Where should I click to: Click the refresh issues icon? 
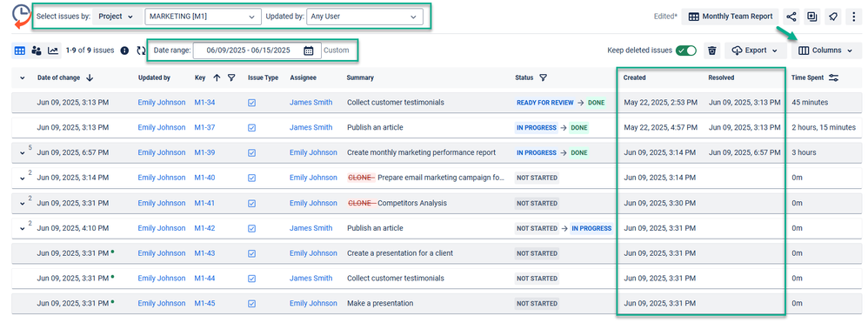(x=141, y=50)
